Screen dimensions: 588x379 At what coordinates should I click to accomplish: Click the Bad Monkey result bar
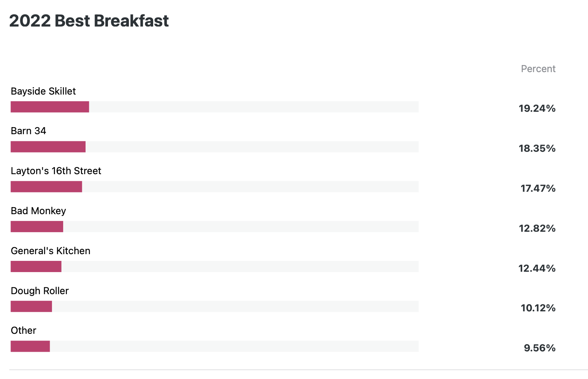pos(214,227)
